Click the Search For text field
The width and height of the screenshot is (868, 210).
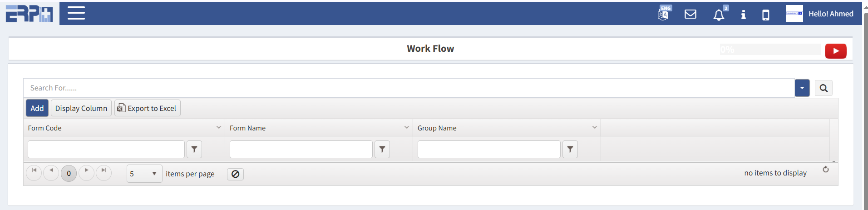point(409,88)
